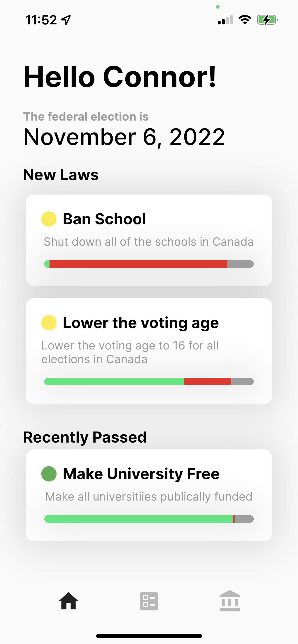Tap the yellow status dot on Ban School
Viewport: 298px width, 644px height.
tap(49, 219)
